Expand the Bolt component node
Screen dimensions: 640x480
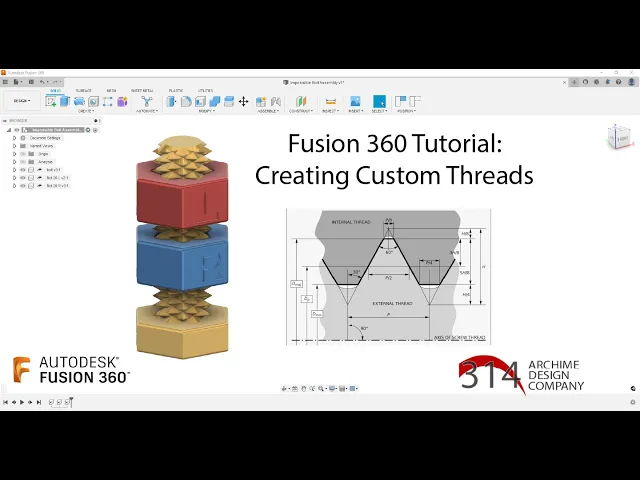pyautogui.click(x=15, y=170)
